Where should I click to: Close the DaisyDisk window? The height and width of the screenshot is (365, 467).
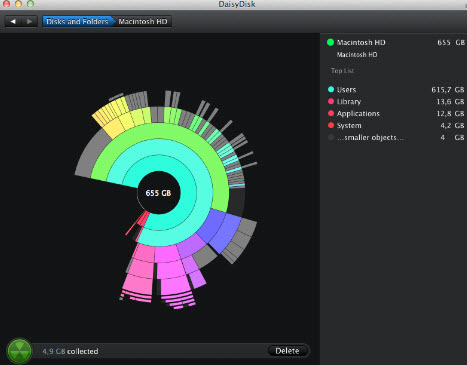coord(6,4)
